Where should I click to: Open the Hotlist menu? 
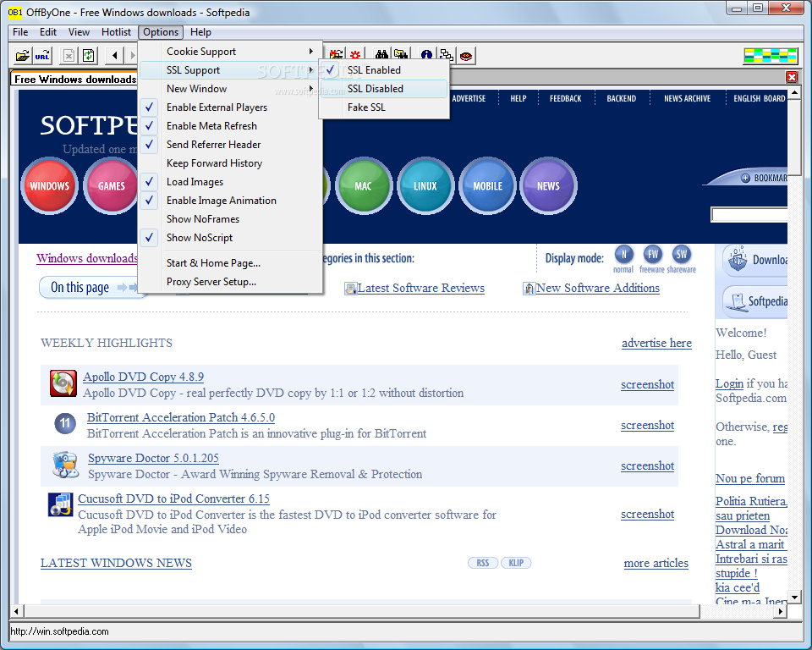click(116, 32)
